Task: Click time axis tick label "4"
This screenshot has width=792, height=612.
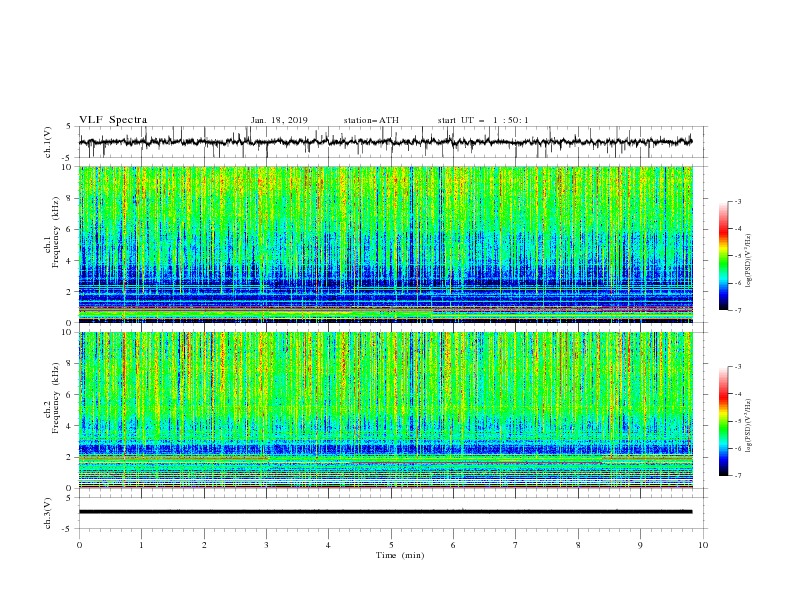Action: pos(329,545)
